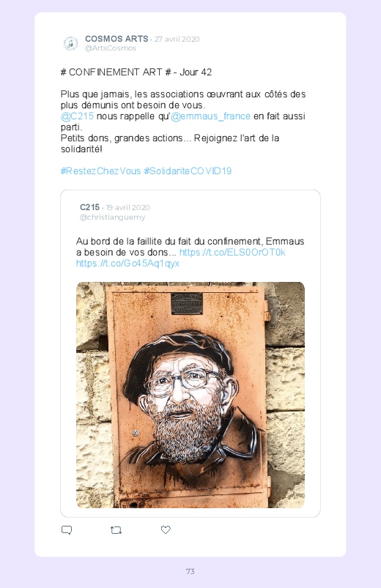Click the 19 avril 2020 quoted date
The width and height of the screenshot is (381, 588).
pos(127,207)
